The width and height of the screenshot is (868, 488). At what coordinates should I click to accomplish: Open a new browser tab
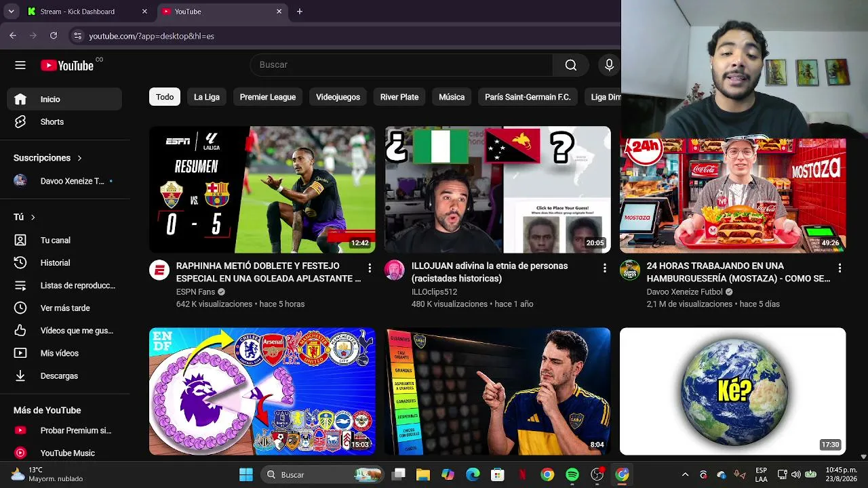pyautogui.click(x=300, y=12)
